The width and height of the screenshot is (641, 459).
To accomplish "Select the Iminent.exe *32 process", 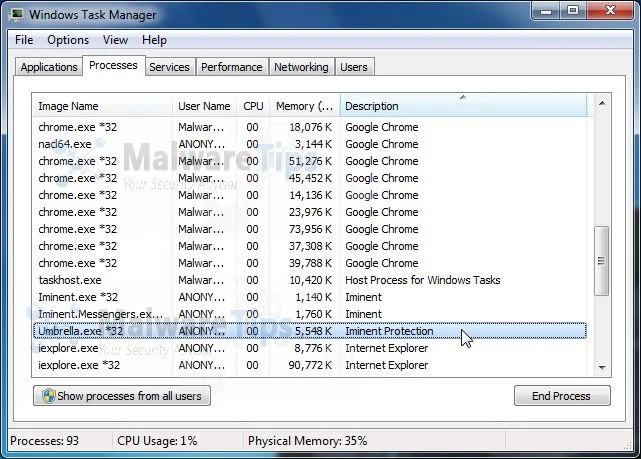I will click(310, 297).
